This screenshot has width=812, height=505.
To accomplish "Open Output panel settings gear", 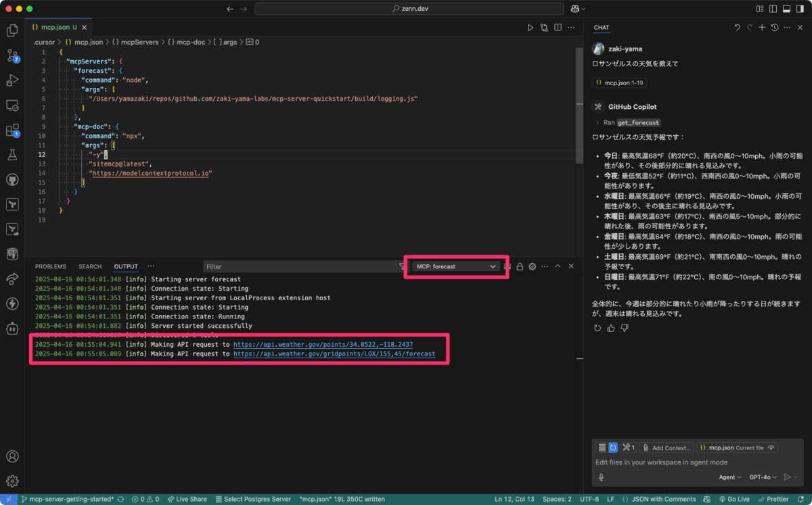I will (533, 266).
